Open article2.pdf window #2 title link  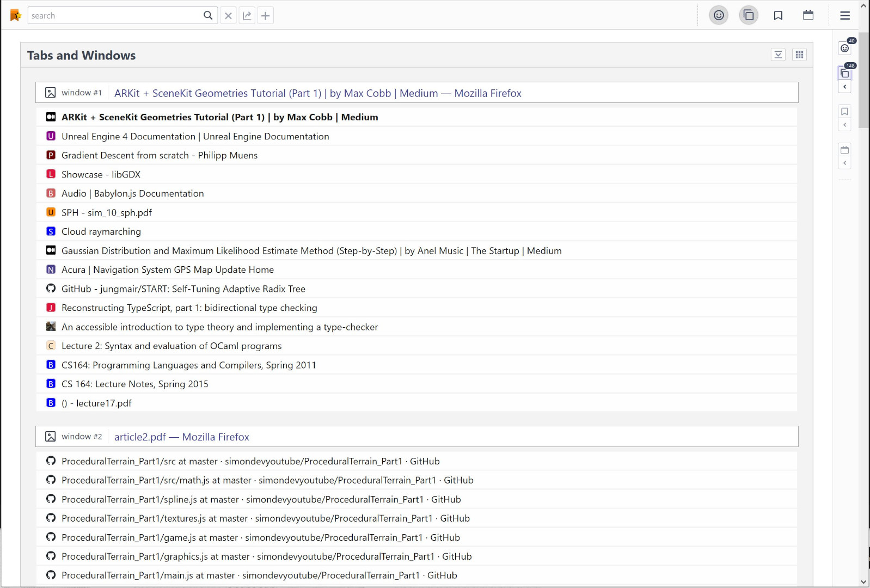coord(182,437)
